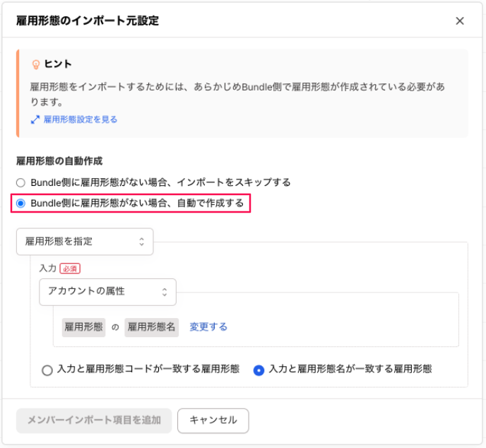The height and width of the screenshot is (448, 486).
Task: Select skip import when 雇用形態 is missing
Action: [x=20, y=182]
